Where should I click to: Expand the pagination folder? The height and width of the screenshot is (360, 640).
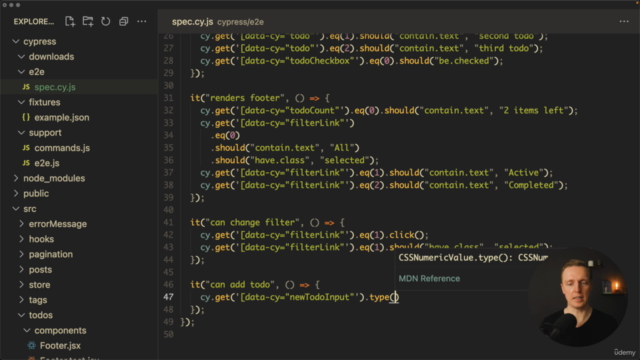point(21,254)
